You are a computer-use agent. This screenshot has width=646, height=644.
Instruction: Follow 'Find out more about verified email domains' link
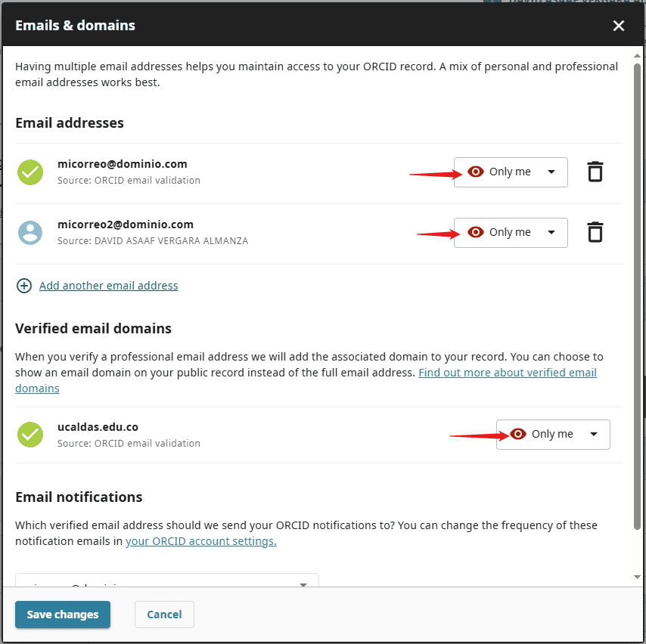507,373
